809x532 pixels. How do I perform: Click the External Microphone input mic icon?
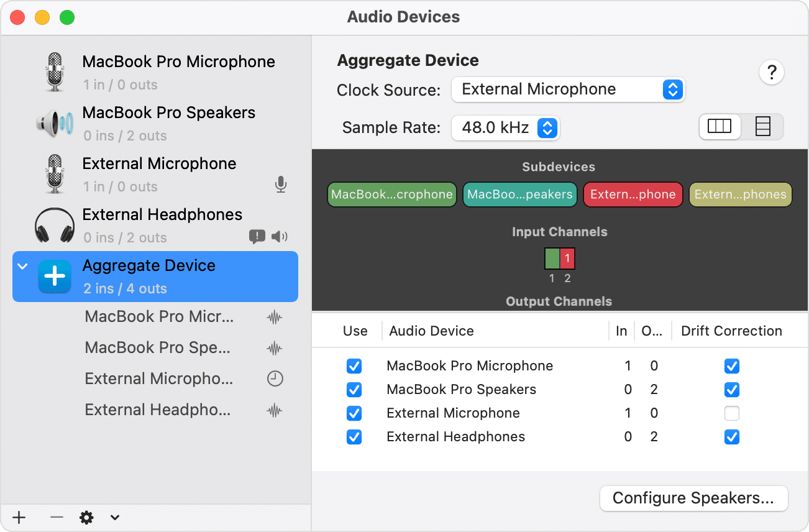pyautogui.click(x=280, y=185)
